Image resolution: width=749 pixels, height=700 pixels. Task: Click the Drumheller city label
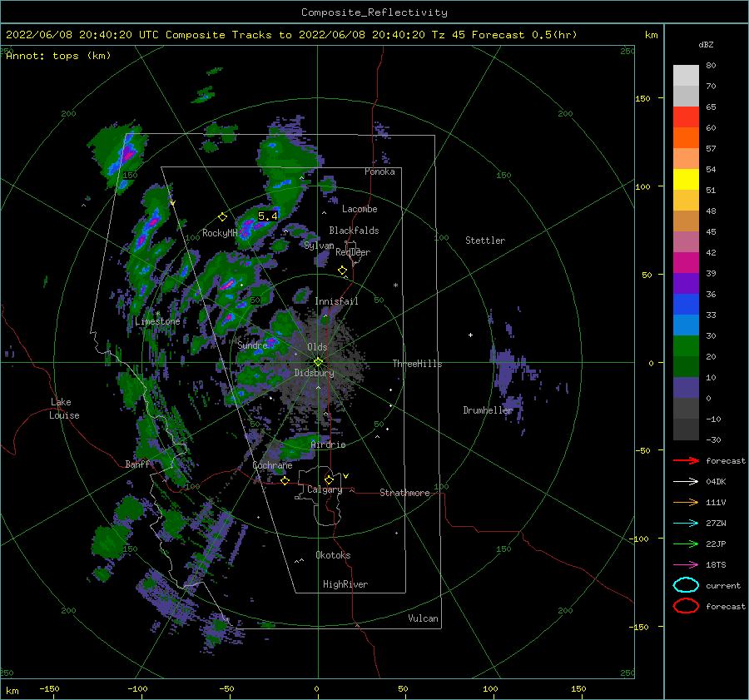tap(488, 410)
